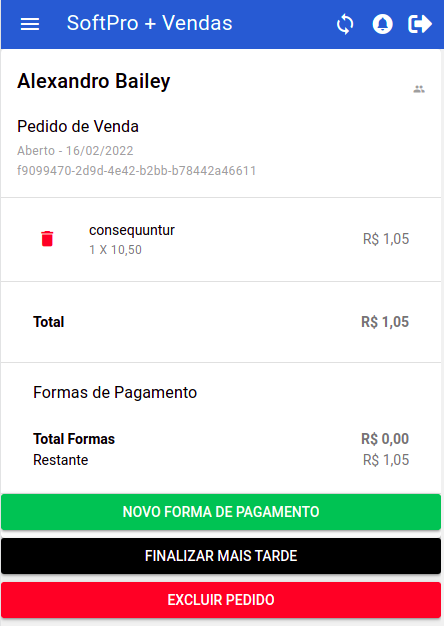Click the Restante label
Image resolution: width=444 pixels, height=626 pixels.
(61, 460)
